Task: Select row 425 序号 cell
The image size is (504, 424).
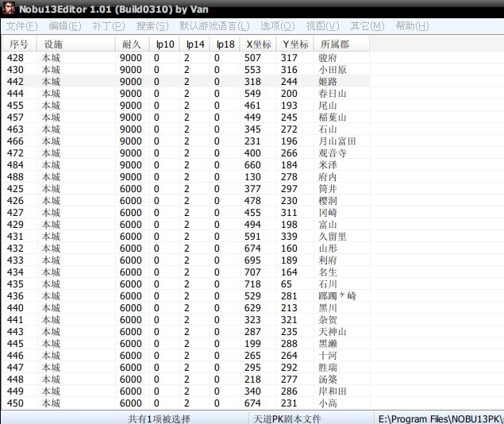Action: 15,189
